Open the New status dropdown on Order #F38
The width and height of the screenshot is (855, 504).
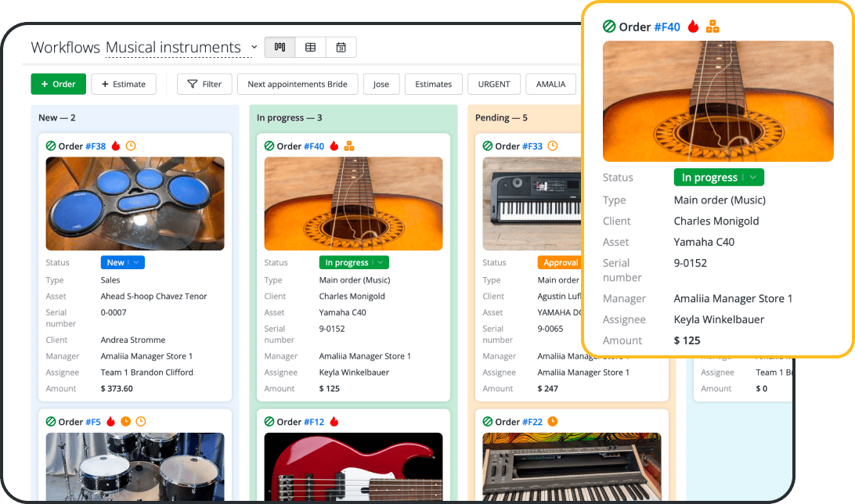122,262
